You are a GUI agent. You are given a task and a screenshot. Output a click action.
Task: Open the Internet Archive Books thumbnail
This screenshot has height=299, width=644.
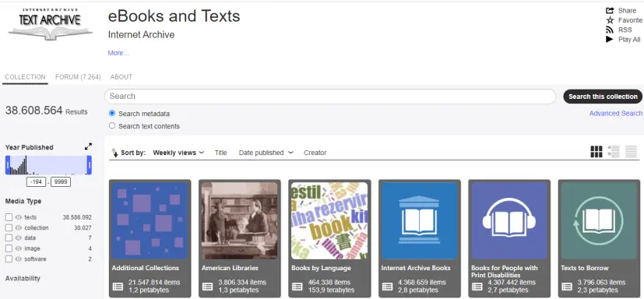419,220
